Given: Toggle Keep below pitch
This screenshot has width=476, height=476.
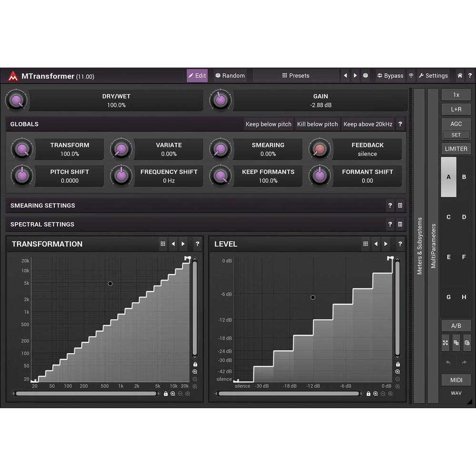Looking at the screenshot, I should (268, 124).
